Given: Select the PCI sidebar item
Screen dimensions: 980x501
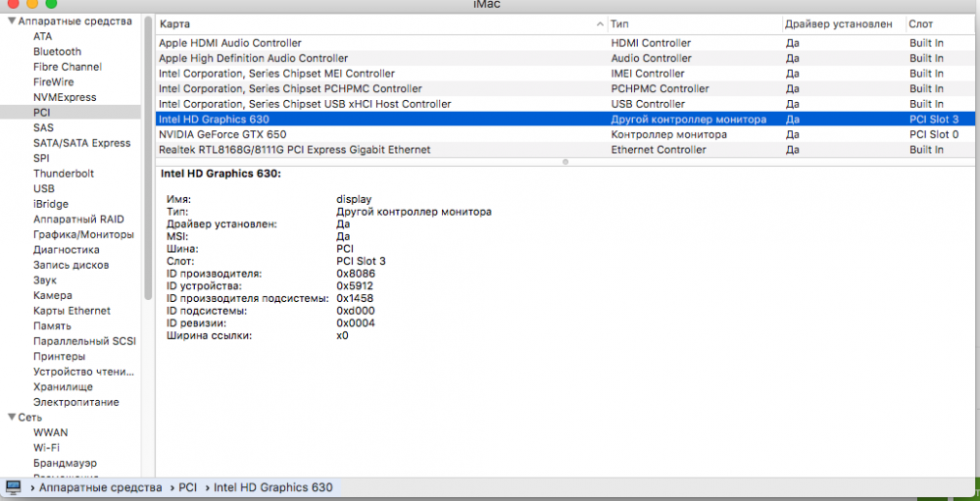Looking at the screenshot, I should 70,113.
